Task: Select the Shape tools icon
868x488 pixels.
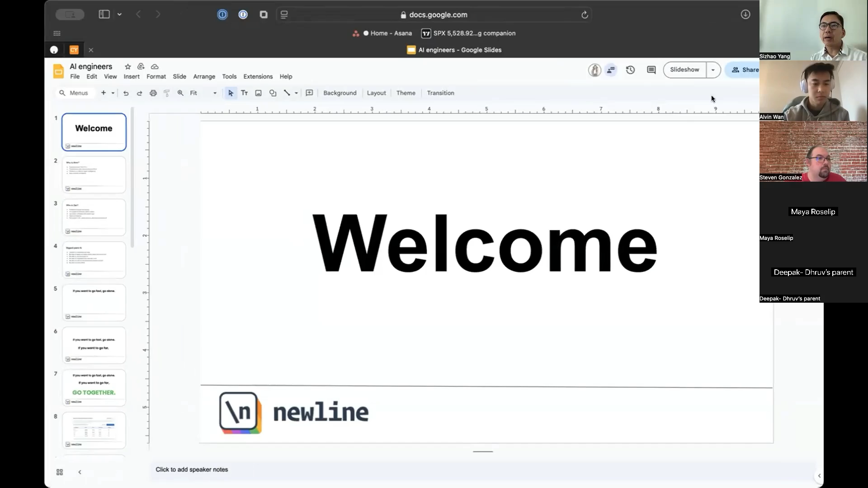Action: point(273,93)
